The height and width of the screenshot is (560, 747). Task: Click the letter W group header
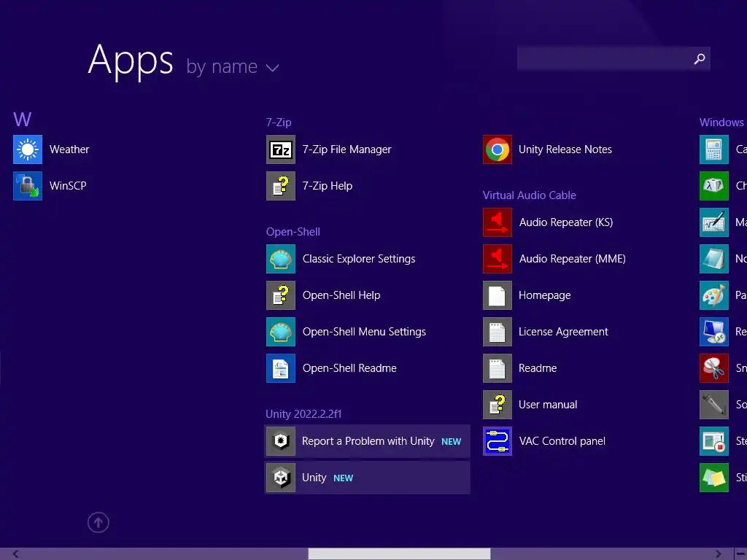coord(23,120)
